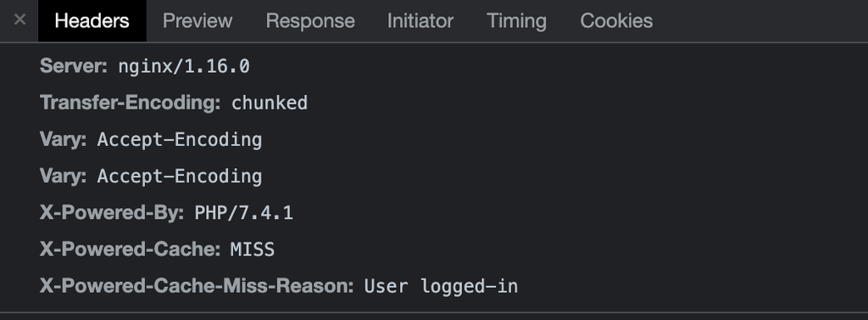The image size is (868, 320).
Task: Select the Initiator tab
Action: point(420,21)
